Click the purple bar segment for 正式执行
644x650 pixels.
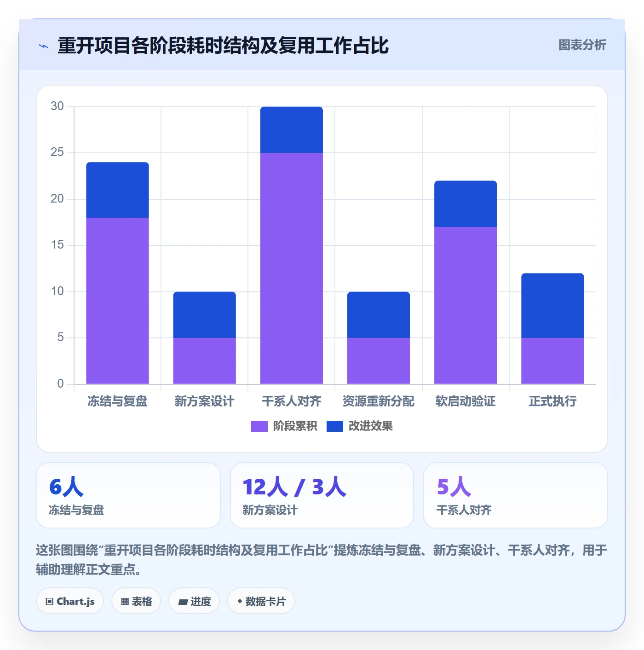[552, 361]
